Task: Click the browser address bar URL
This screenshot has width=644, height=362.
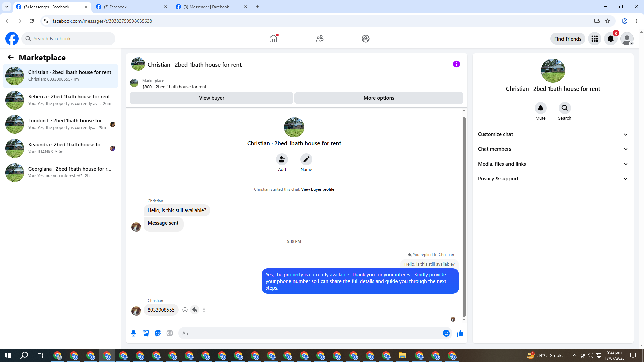Action: (x=102, y=21)
